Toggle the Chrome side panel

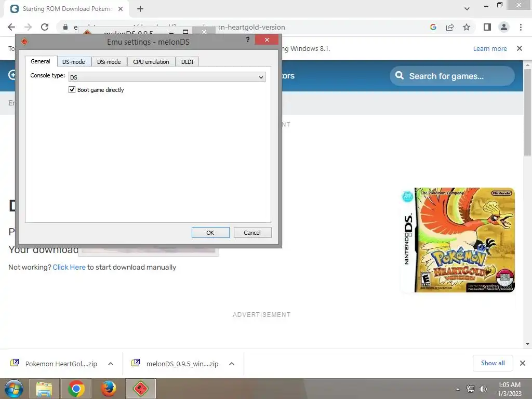point(487,27)
